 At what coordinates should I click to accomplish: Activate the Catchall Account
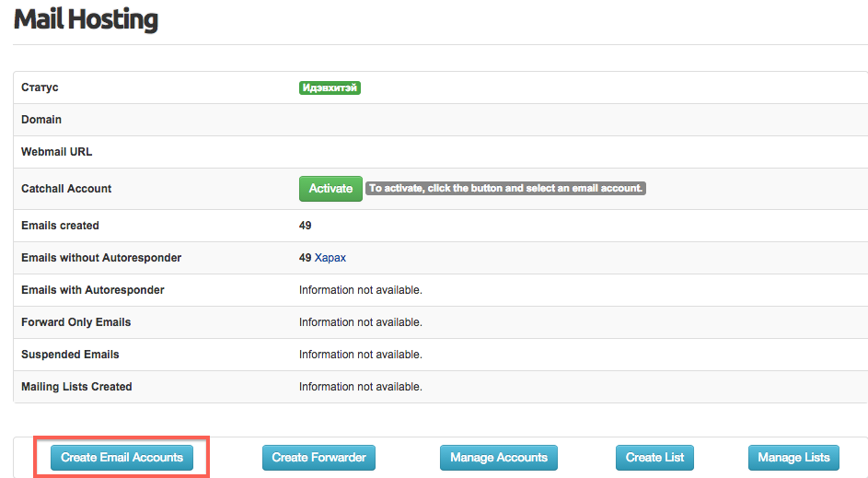pyautogui.click(x=330, y=189)
